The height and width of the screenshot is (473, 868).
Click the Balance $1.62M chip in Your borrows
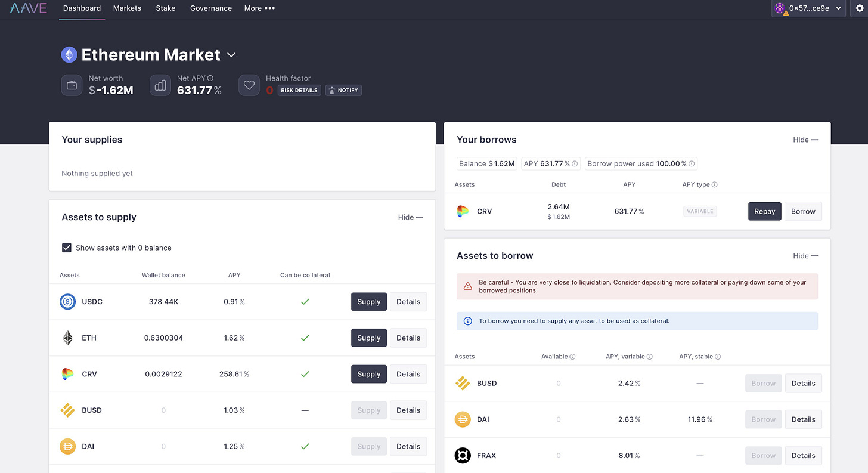point(487,163)
